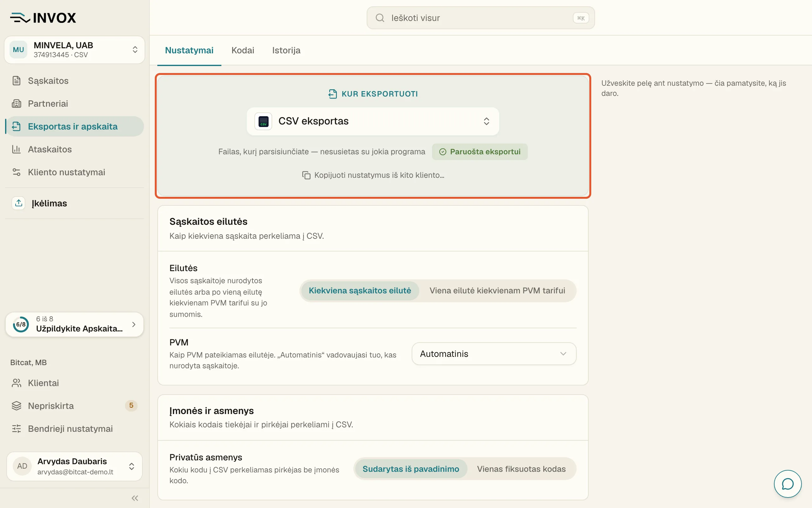
Task: Click the INVOX logo
Action: [x=43, y=18]
